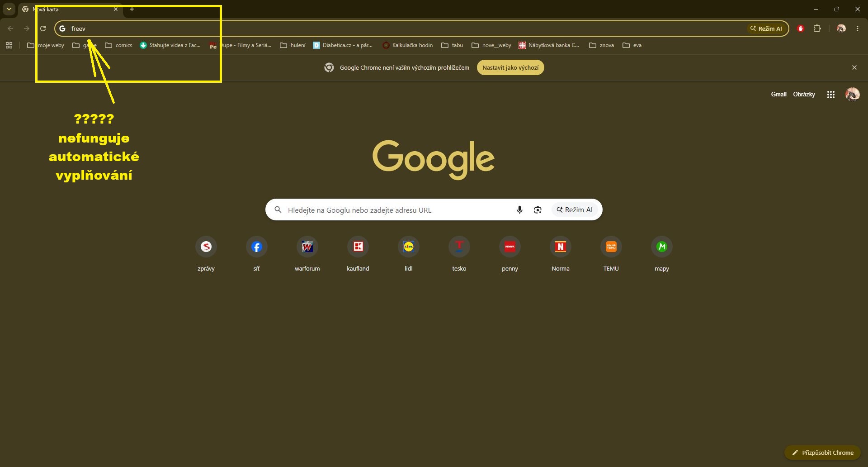Open the Kalkulačka hodin bookmark
Viewport: 868px width, 467px height.
pyautogui.click(x=408, y=45)
